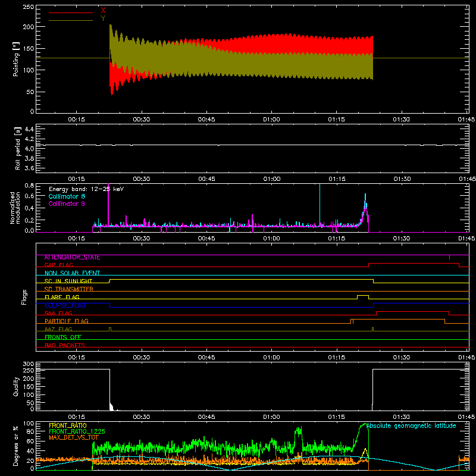Click the yellow FRONT_RATIO legend entry

68,425
